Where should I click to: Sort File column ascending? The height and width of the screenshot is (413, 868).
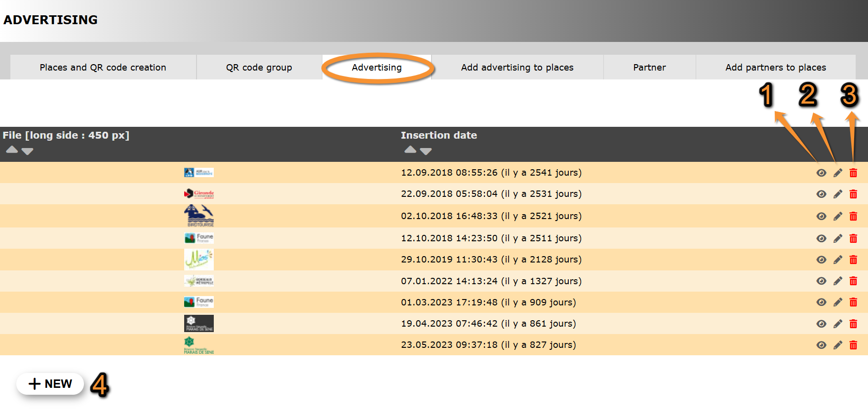12,150
